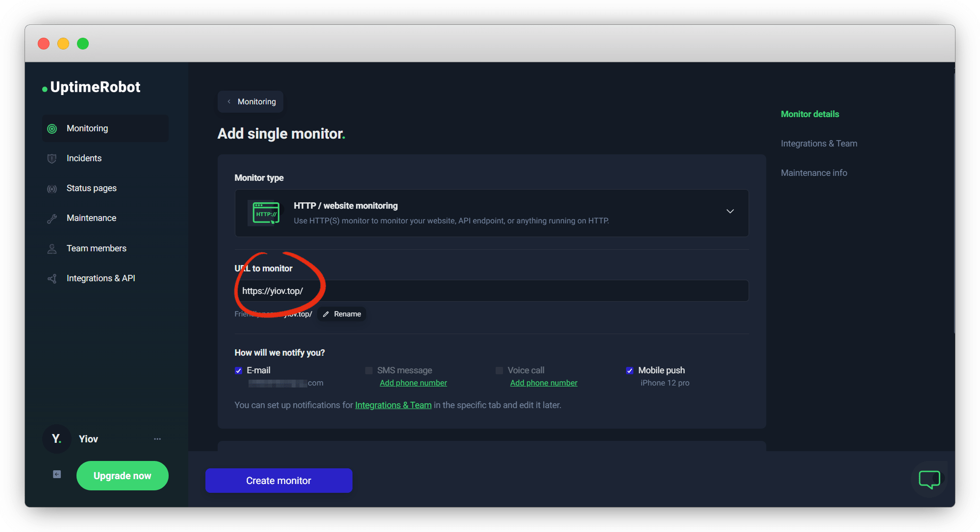980x532 pixels.
Task: Disable the Mobile push checkbox
Action: point(630,371)
